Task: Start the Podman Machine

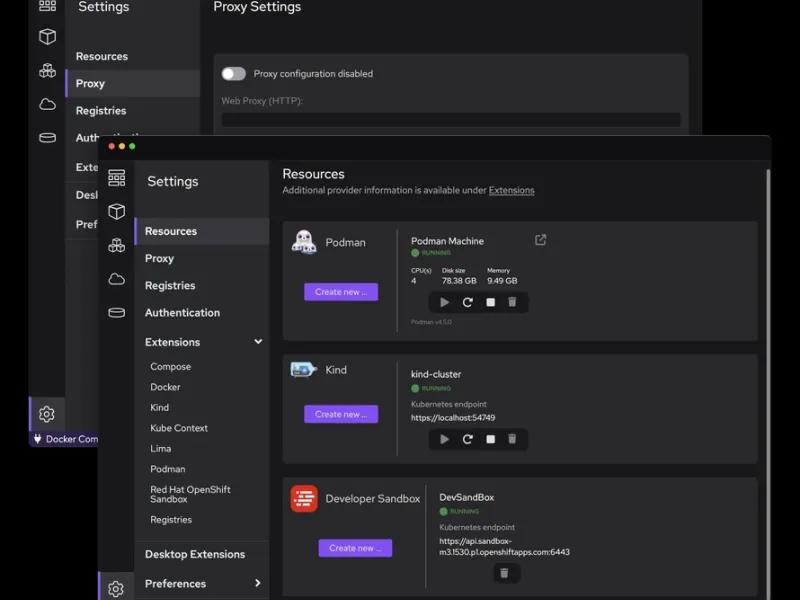Action: pos(444,303)
